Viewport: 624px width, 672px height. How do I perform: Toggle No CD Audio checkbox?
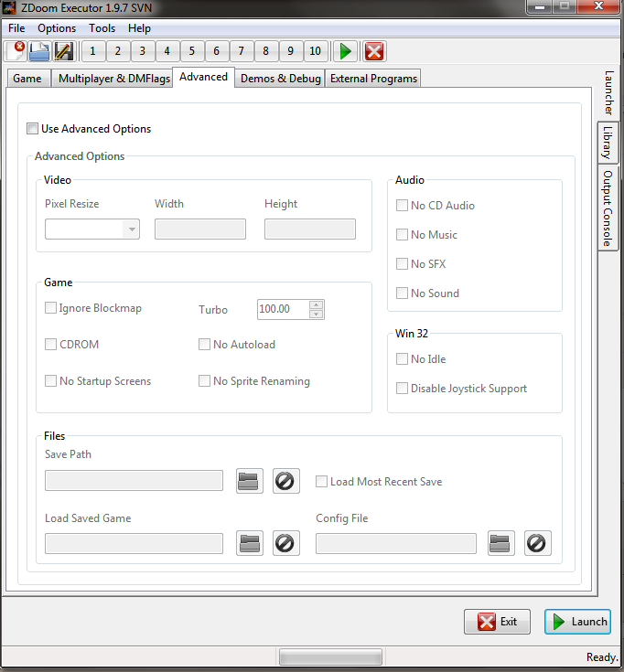(x=402, y=206)
